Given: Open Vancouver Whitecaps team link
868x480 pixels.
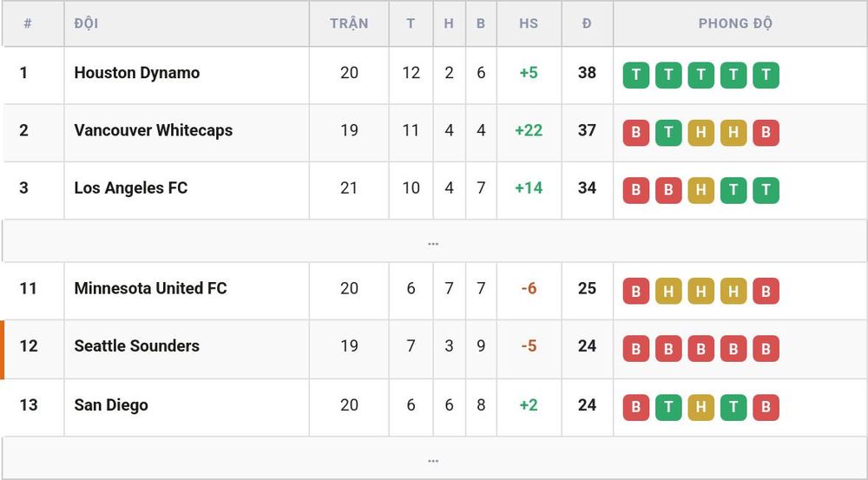Looking at the screenshot, I should 154,131.
